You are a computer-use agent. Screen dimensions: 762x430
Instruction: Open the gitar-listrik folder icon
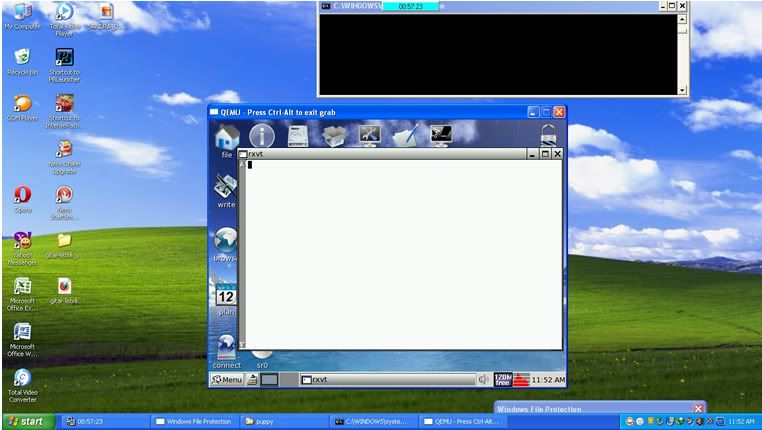(x=64, y=246)
